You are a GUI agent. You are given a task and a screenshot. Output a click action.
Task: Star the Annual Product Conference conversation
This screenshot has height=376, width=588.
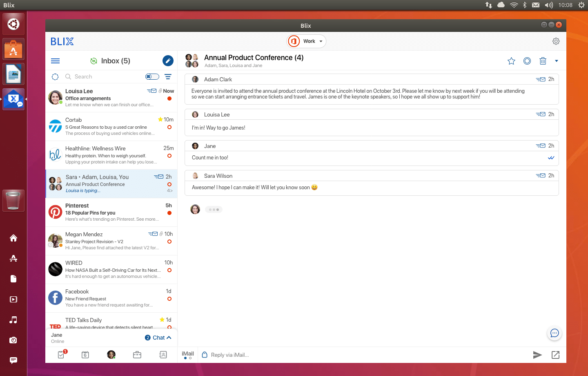coord(511,61)
